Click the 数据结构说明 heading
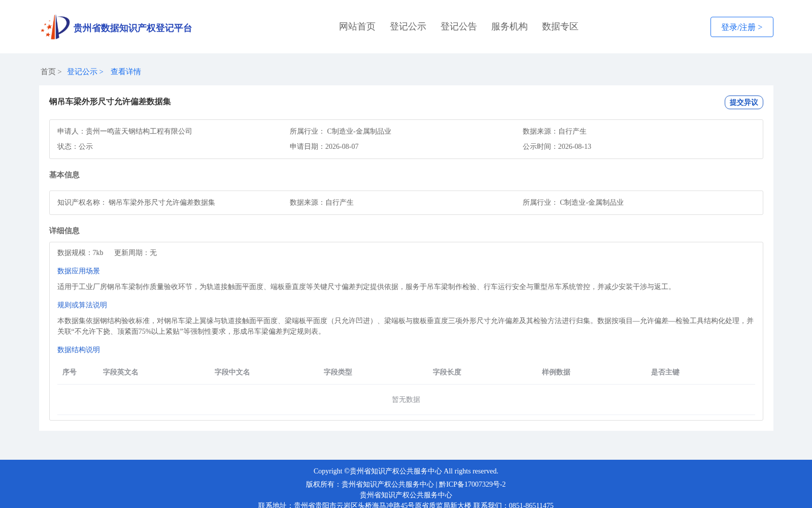Viewport: 812px width, 508px height. 79,350
